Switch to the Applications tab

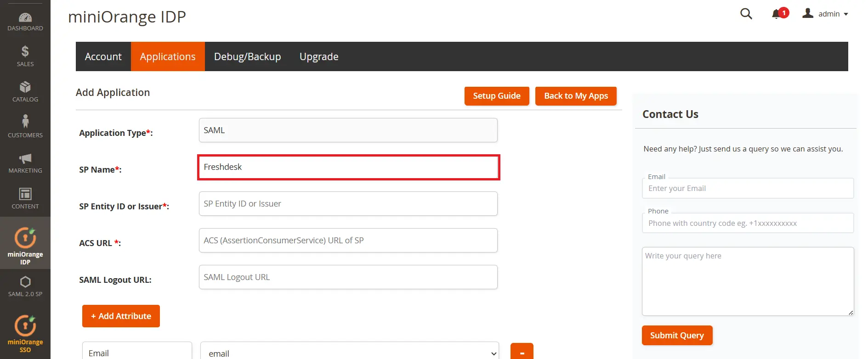(168, 56)
